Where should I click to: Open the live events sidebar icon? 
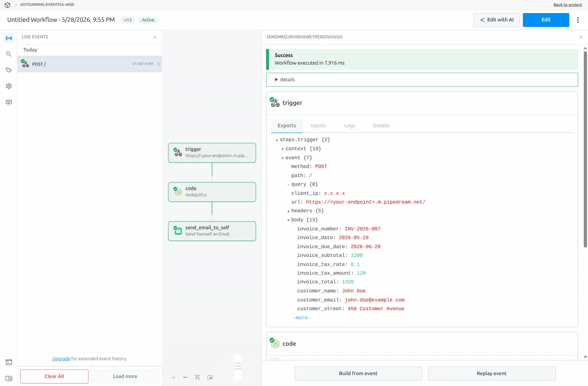tap(9, 38)
